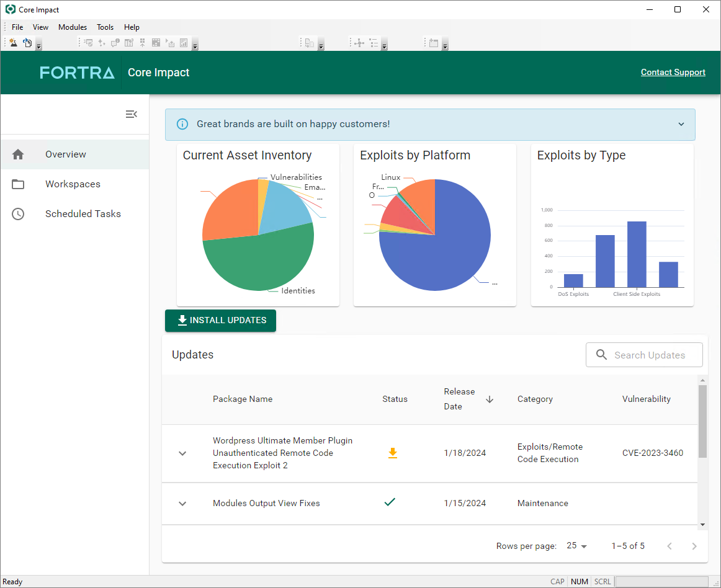Screen dimensions: 721x588
Task: Click the orange download status icon
Action: (x=392, y=453)
